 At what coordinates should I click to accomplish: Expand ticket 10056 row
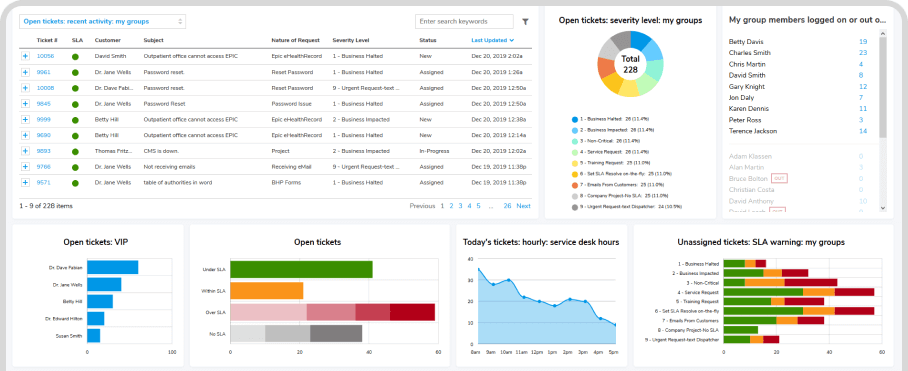point(25,56)
